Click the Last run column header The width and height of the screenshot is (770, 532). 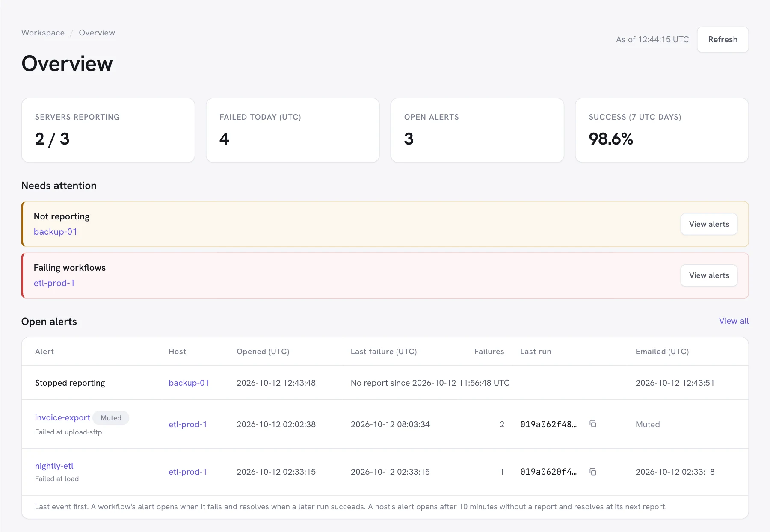536,352
